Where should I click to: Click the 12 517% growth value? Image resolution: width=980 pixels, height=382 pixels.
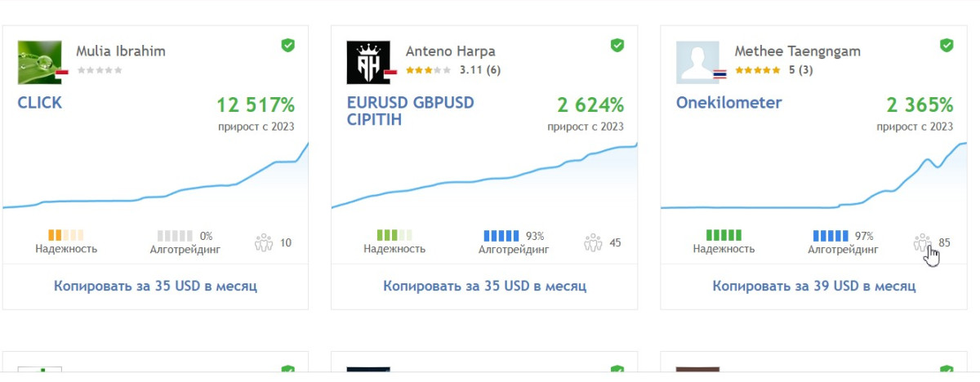coord(256,105)
